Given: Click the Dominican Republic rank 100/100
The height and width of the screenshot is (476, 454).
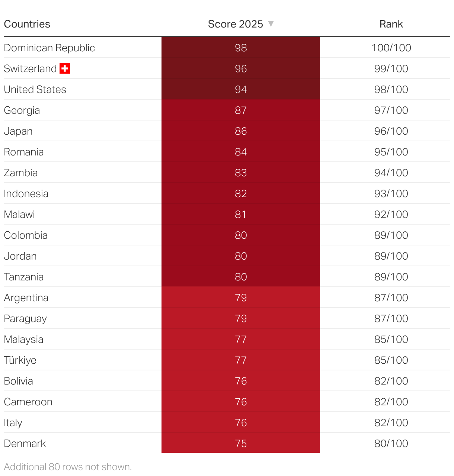Looking at the screenshot, I should (391, 48).
